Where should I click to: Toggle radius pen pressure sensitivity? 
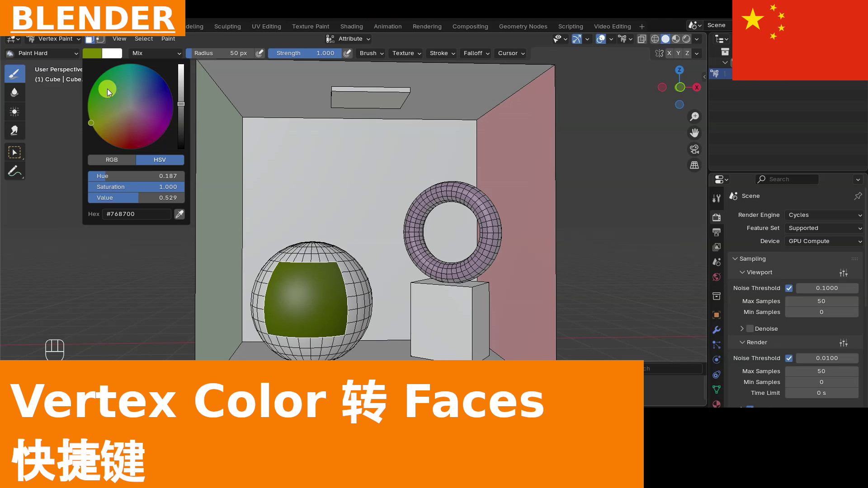click(259, 53)
